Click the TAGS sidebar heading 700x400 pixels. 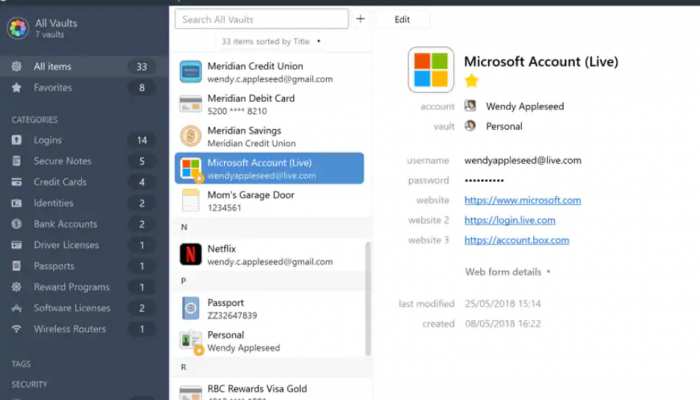click(x=21, y=364)
